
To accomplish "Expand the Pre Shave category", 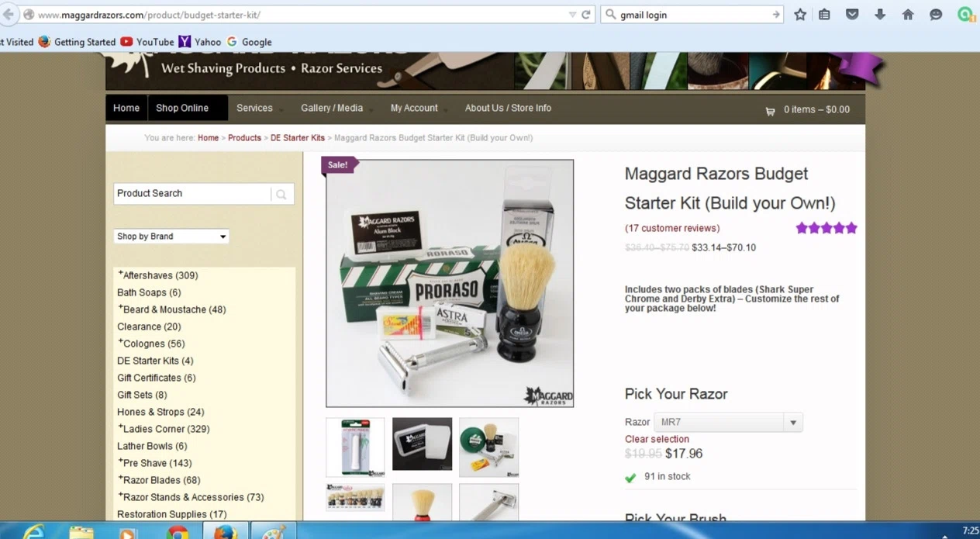I will coord(121,461).
